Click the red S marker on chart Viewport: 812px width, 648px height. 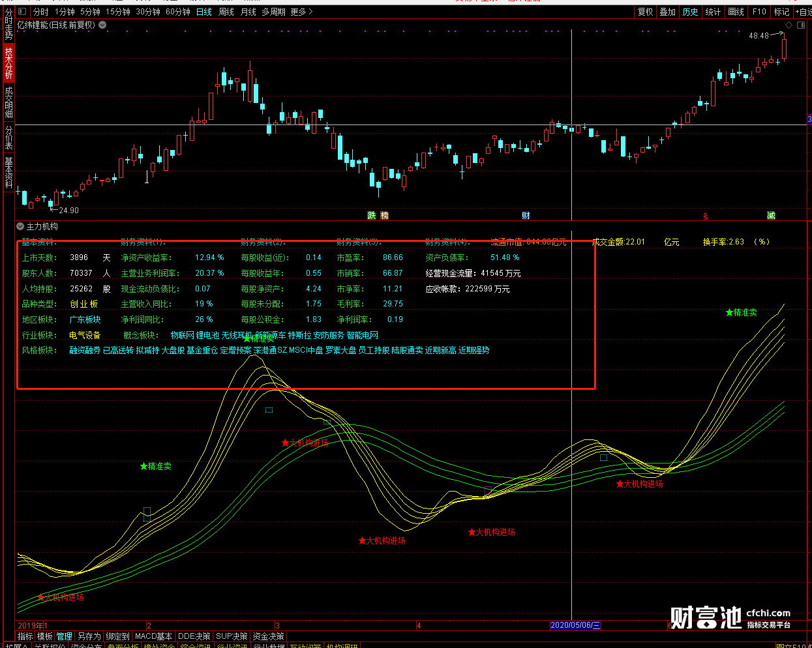coord(706,216)
